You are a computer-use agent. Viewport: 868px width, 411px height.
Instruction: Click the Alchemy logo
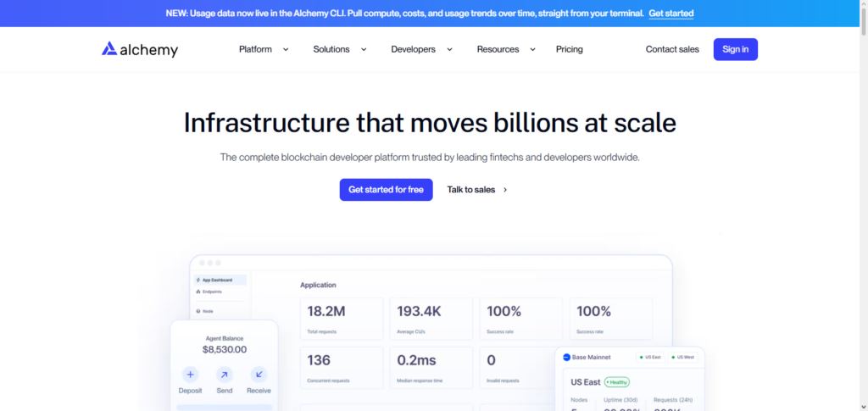[x=140, y=49]
